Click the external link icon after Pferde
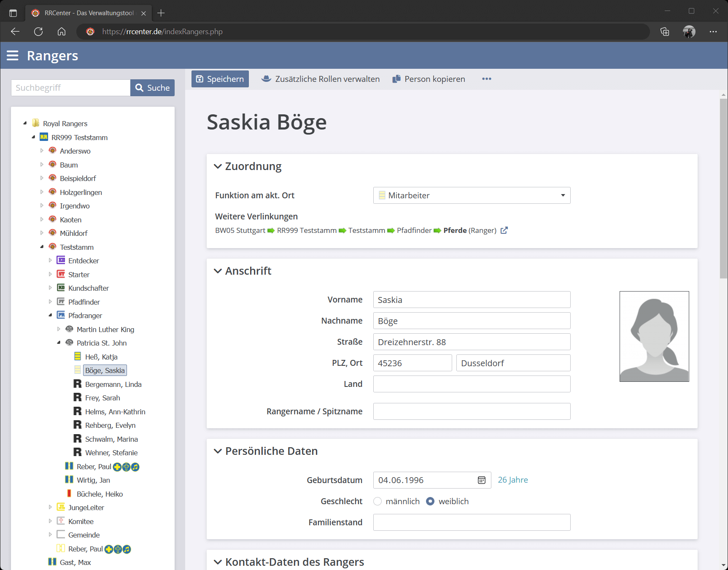Viewport: 728px width, 570px height. point(504,230)
